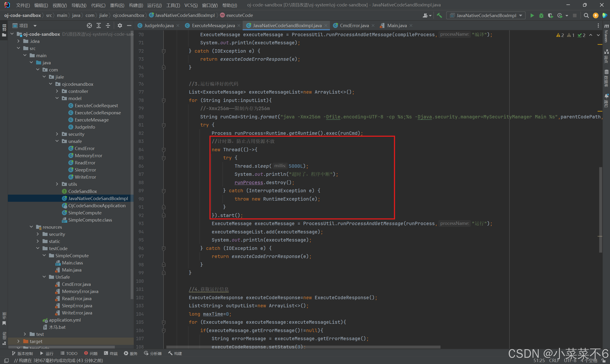Click Collapse All icon in project panel
The image size is (610, 364).
tap(108, 25)
